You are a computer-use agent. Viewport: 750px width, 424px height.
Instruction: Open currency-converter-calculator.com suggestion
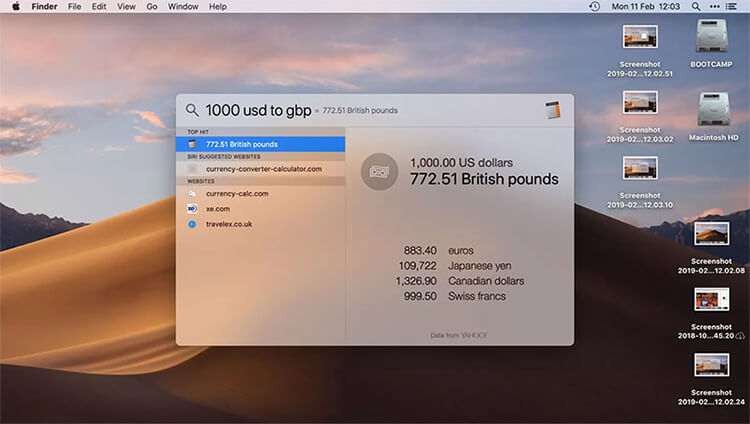click(263, 169)
